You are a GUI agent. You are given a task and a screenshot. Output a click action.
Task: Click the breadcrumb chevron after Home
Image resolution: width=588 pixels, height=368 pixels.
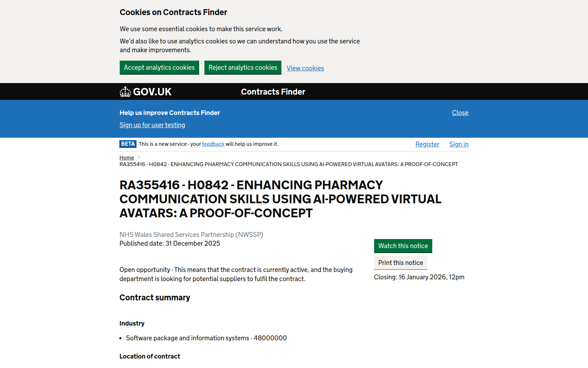coord(139,157)
